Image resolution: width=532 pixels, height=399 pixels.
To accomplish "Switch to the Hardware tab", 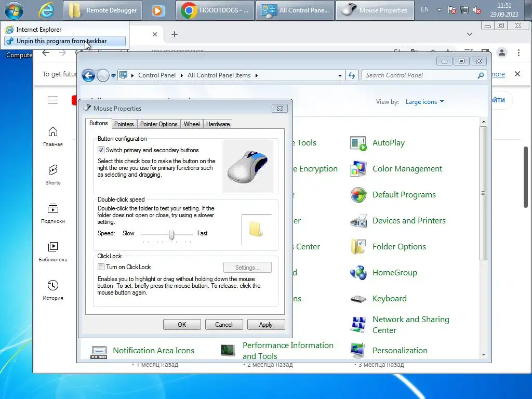I will [218, 124].
